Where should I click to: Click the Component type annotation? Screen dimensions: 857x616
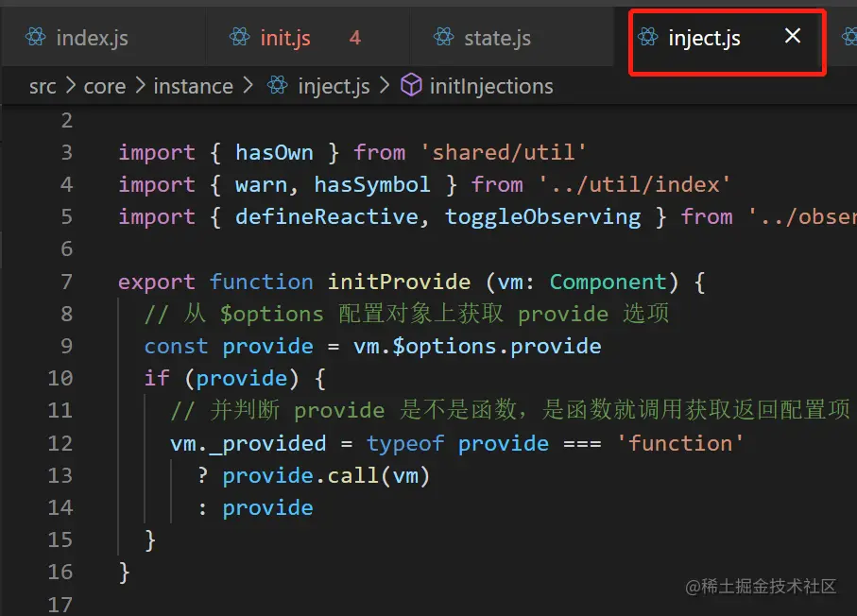[x=608, y=282]
